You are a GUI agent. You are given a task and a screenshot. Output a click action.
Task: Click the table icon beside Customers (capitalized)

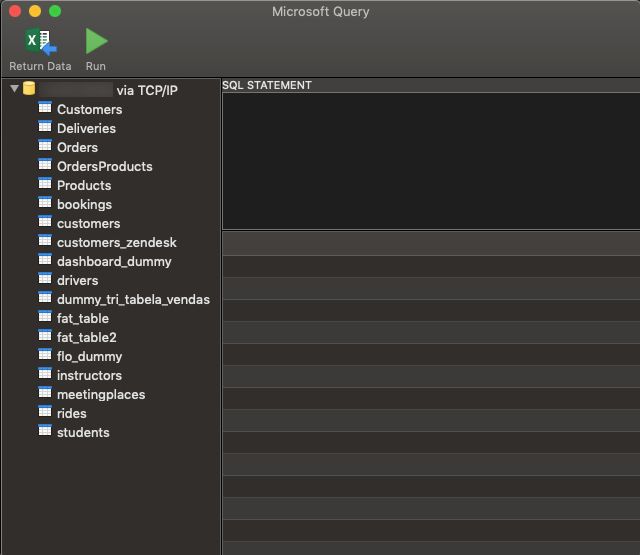pyautogui.click(x=45, y=107)
